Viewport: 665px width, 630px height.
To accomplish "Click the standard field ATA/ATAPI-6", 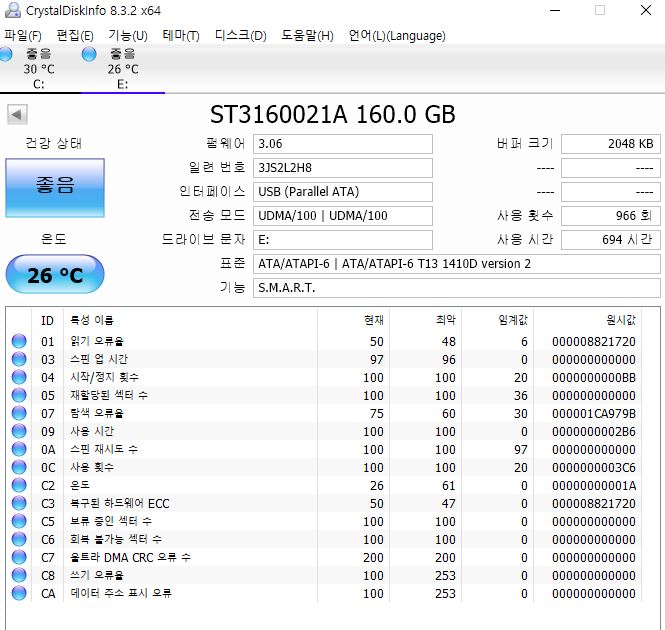I will click(x=457, y=264).
